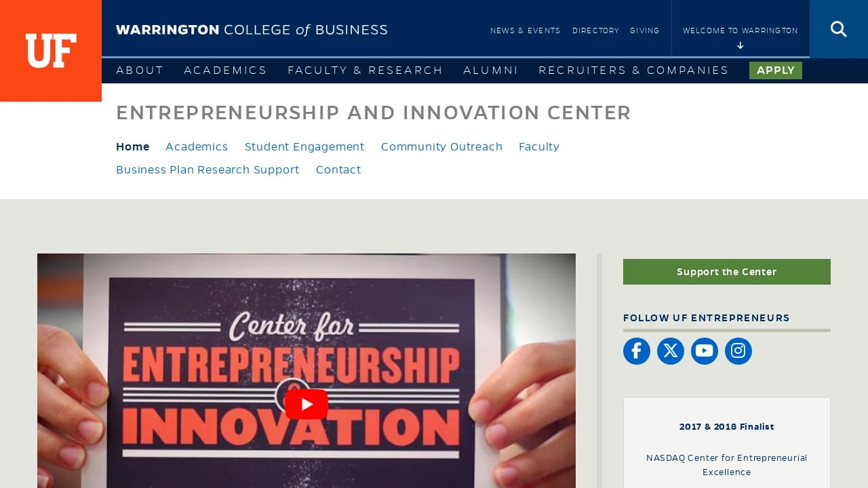Open UF Entrepreneurs Facebook page
The image size is (868, 488).
click(636, 351)
